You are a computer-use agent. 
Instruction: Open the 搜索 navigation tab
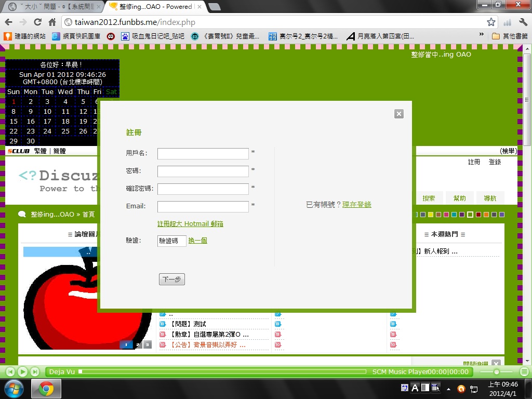(x=429, y=198)
